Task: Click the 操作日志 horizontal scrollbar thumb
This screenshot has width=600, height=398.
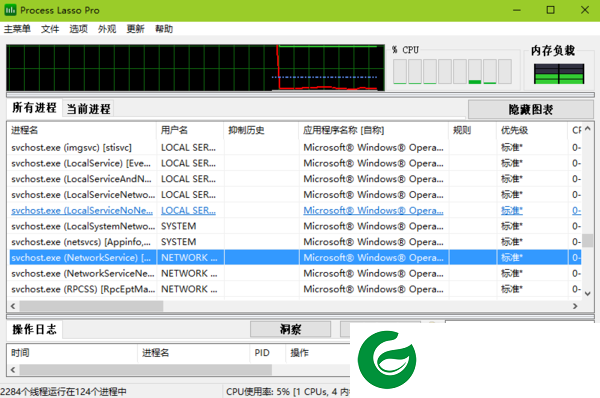Action: tap(145, 370)
